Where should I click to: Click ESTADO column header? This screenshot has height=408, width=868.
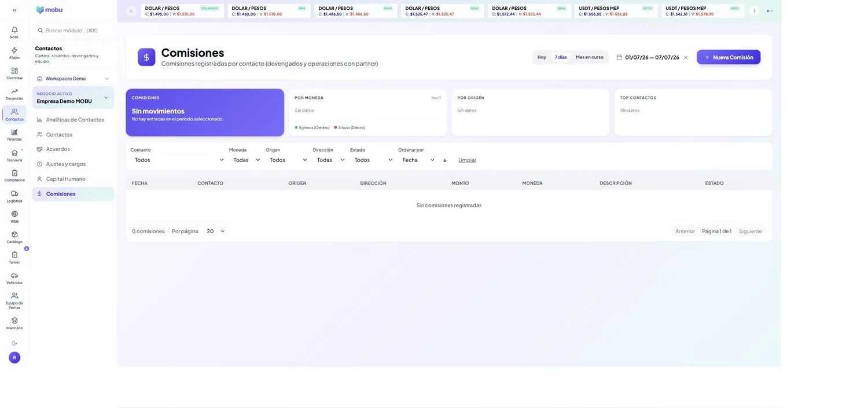click(714, 183)
